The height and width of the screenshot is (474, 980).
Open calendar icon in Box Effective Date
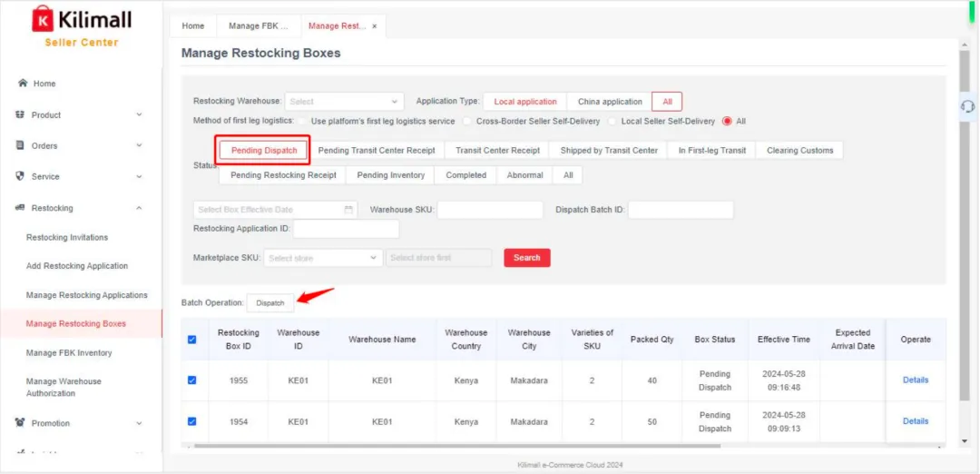(x=348, y=210)
